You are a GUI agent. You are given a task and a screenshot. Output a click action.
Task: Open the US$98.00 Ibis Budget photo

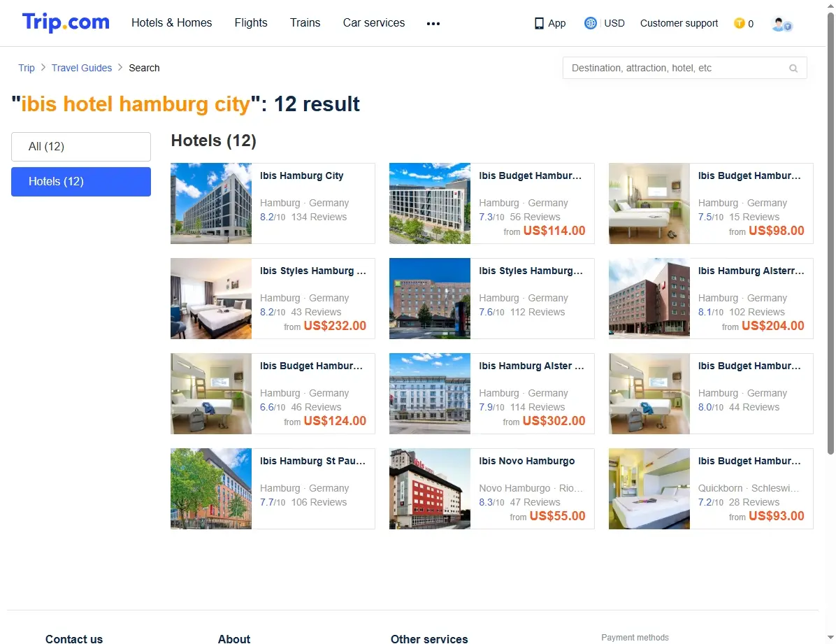[x=649, y=203]
